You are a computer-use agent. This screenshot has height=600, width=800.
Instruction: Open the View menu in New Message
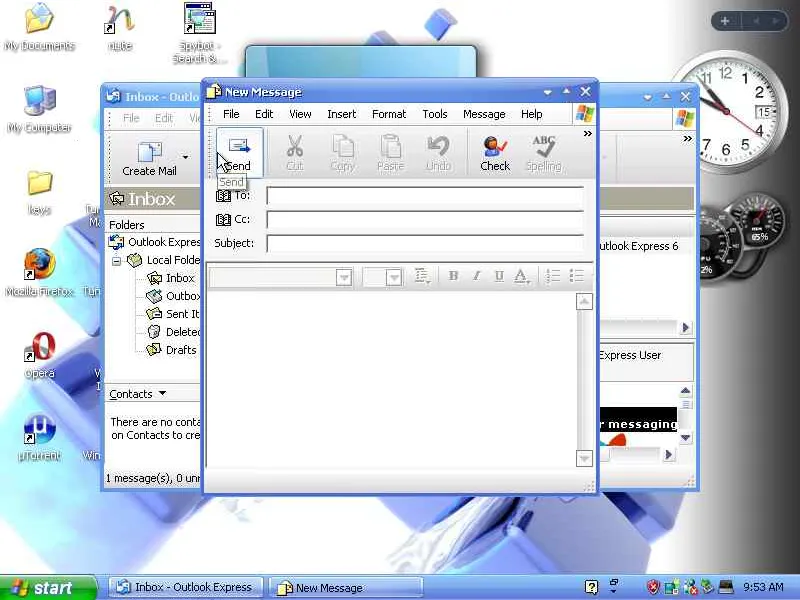tap(300, 114)
